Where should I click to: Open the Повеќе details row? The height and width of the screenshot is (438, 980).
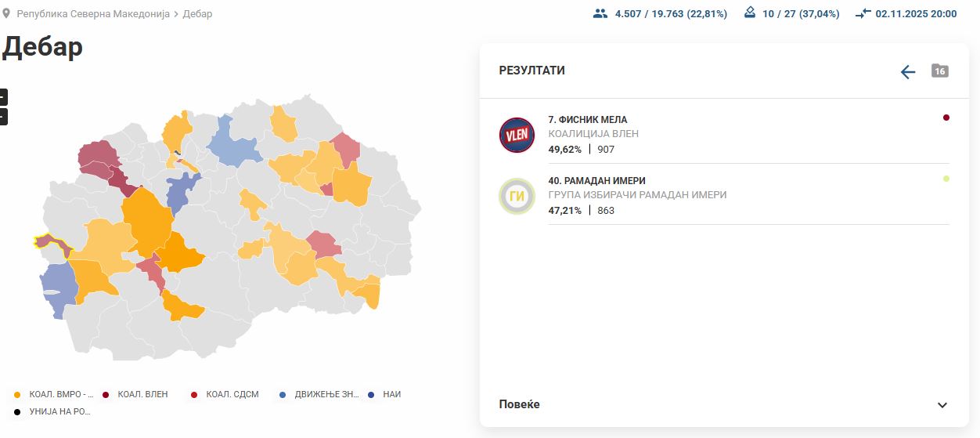(520, 404)
